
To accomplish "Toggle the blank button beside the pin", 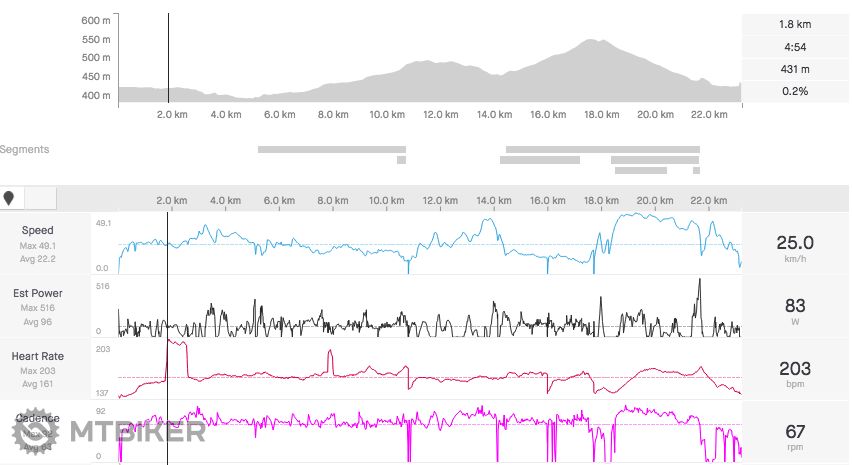I will [41, 198].
